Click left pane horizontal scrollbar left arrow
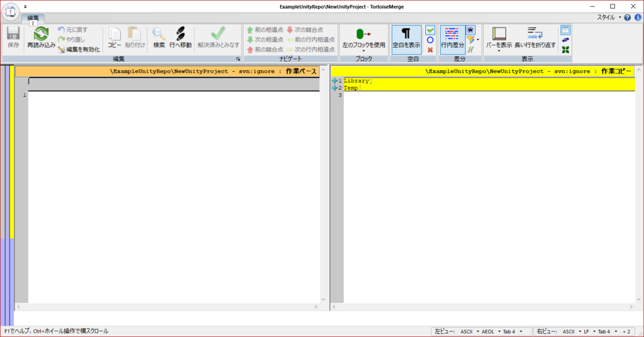Viewport: 644px width, 337px height. click(18, 307)
